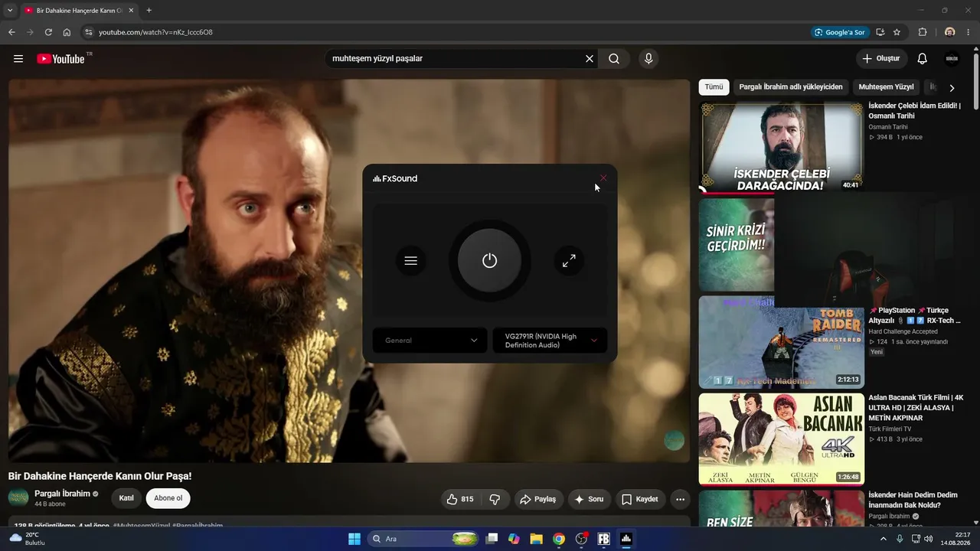Open the Copilot icon on the taskbar
Screen dimensions: 980x551
[x=514, y=539]
